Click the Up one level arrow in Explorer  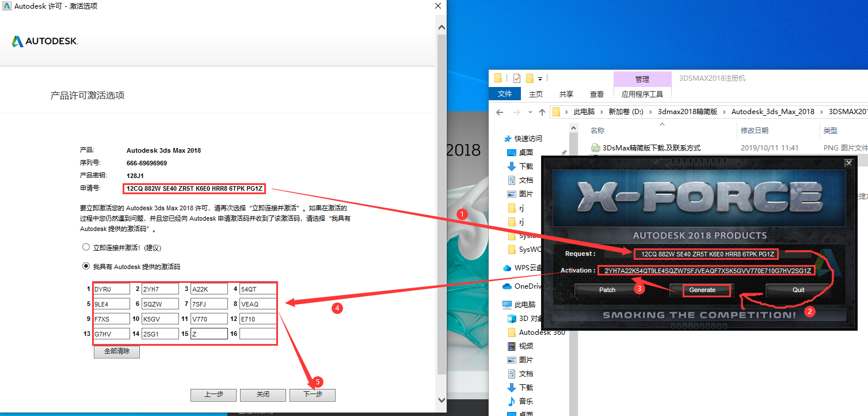pyautogui.click(x=542, y=112)
